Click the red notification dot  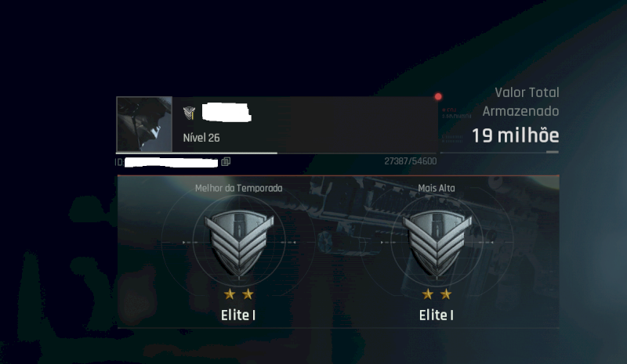(438, 96)
